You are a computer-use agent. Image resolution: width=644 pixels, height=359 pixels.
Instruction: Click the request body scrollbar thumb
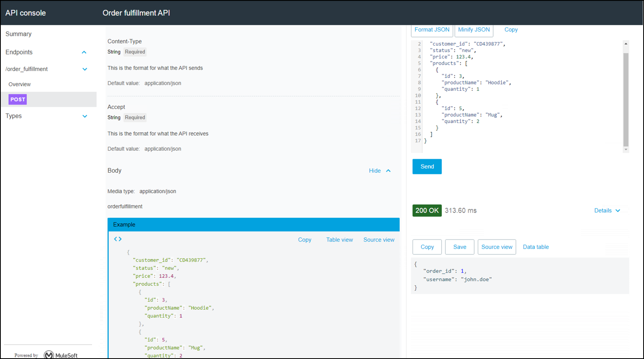point(626,99)
